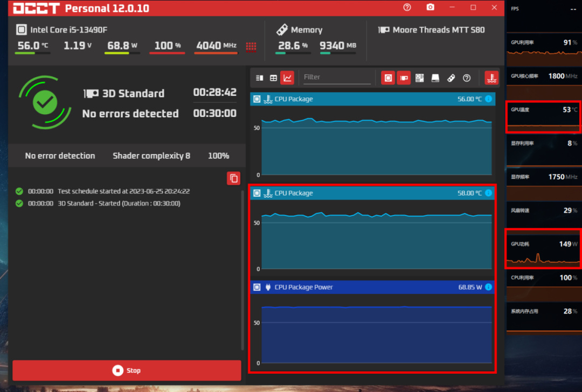Toggle motherboard sensors filter button

[419, 78]
